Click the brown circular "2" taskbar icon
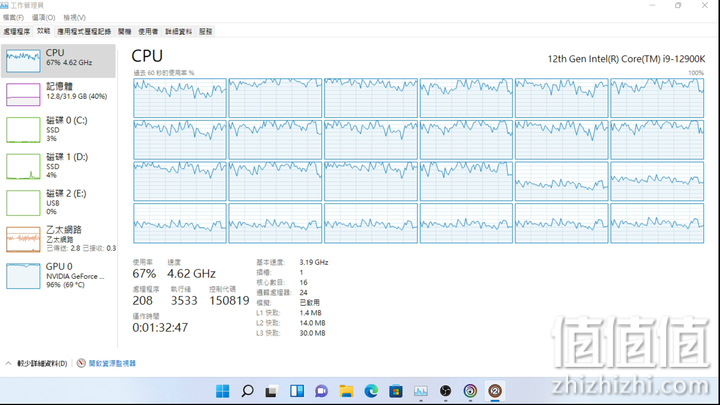The height and width of the screenshot is (405, 720). 495,391
